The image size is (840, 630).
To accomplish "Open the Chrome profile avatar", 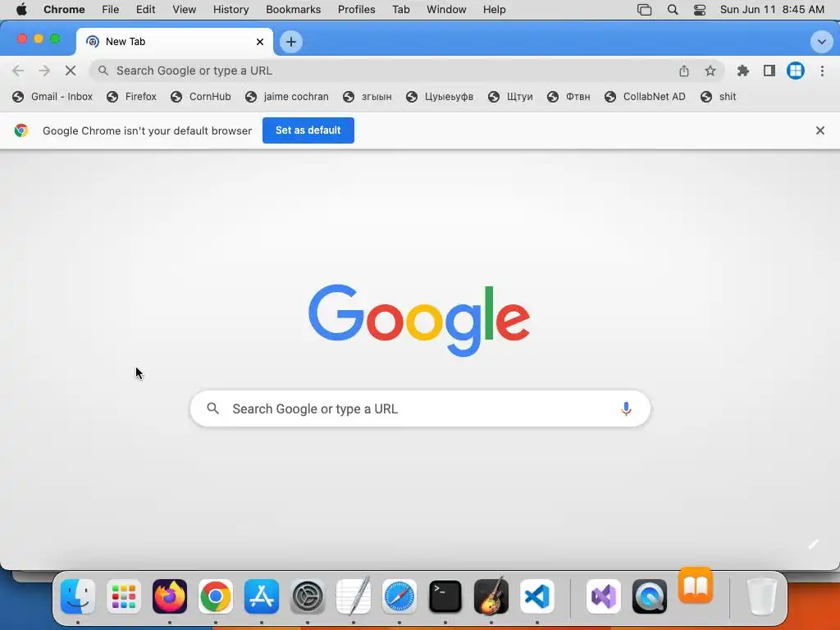I will [x=796, y=71].
